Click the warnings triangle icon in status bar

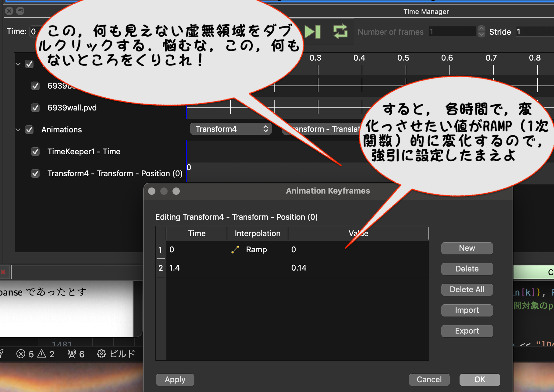pyautogui.click(x=42, y=354)
